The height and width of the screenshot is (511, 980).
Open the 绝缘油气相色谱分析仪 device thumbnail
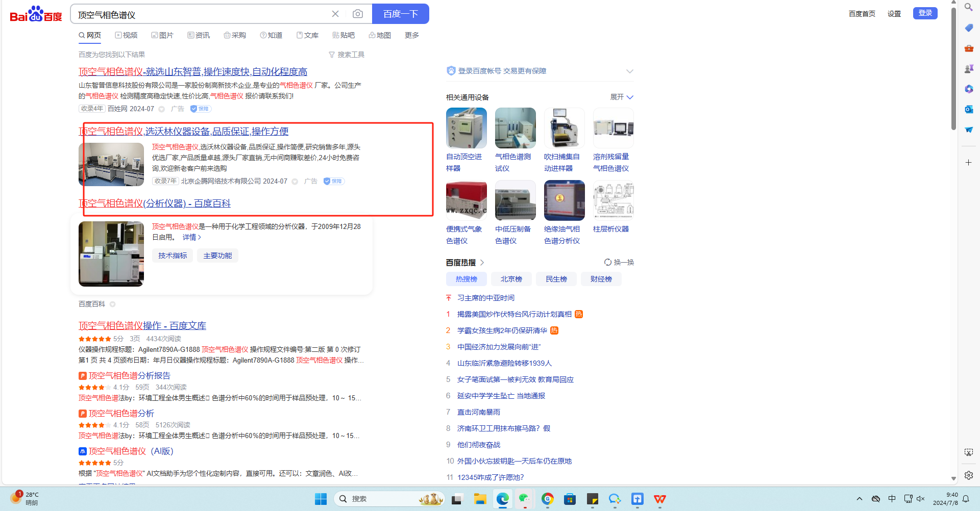[x=565, y=200]
